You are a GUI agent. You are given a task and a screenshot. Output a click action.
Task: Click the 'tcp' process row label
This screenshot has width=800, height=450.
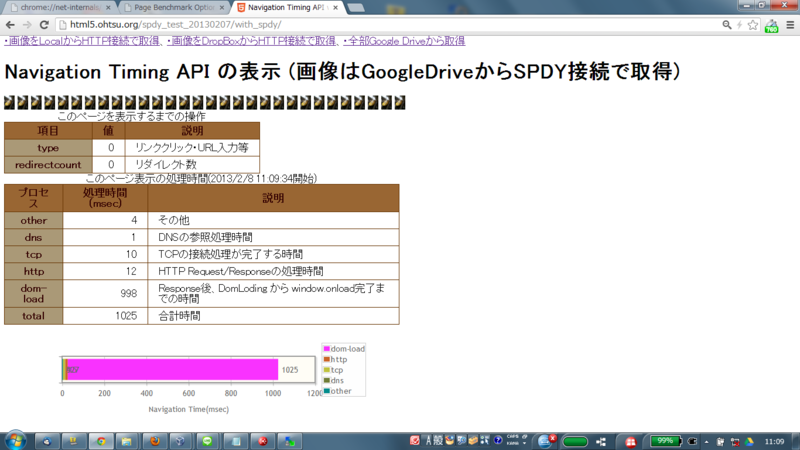[33, 255]
